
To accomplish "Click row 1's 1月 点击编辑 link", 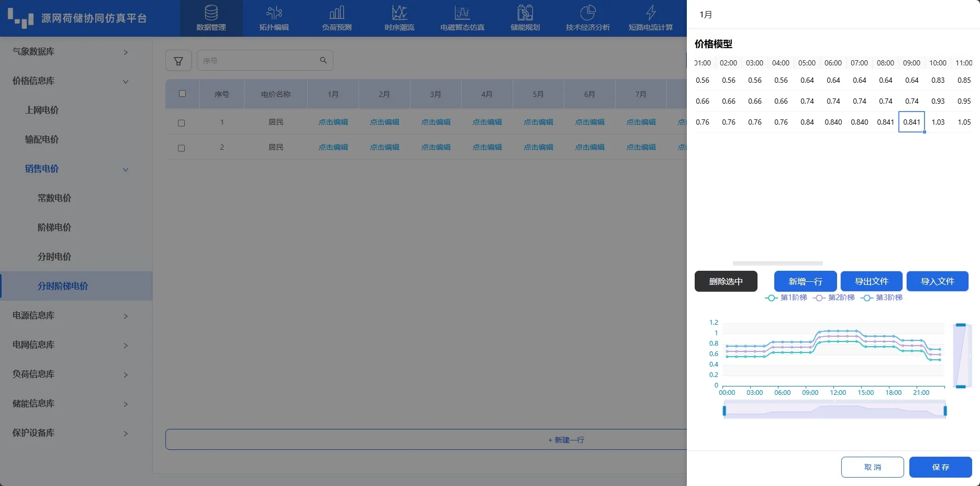I will pyautogui.click(x=333, y=122).
